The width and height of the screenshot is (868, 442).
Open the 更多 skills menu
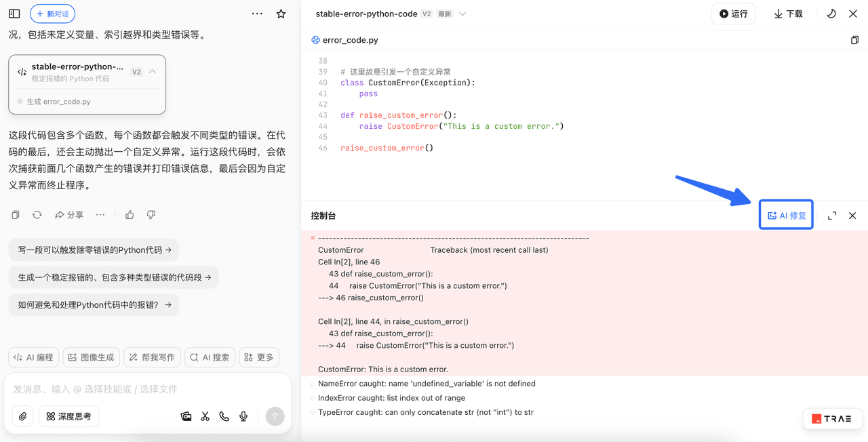[x=259, y=357]
